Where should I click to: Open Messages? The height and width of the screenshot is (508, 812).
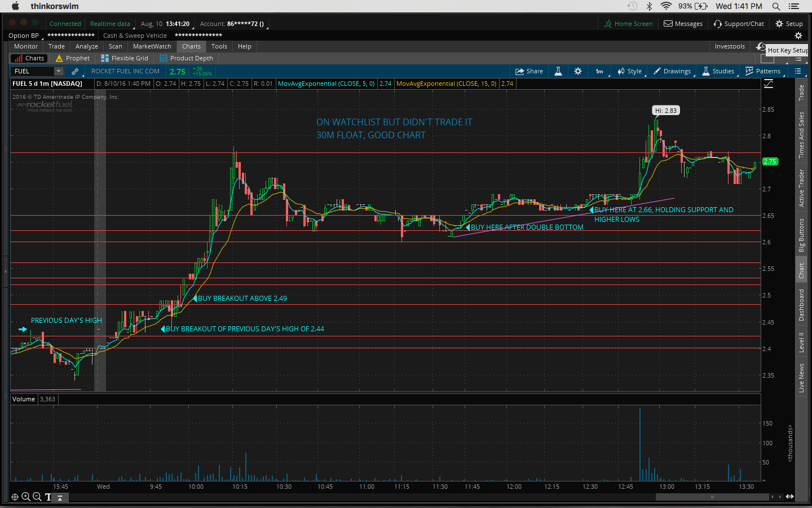pos(683,24)
